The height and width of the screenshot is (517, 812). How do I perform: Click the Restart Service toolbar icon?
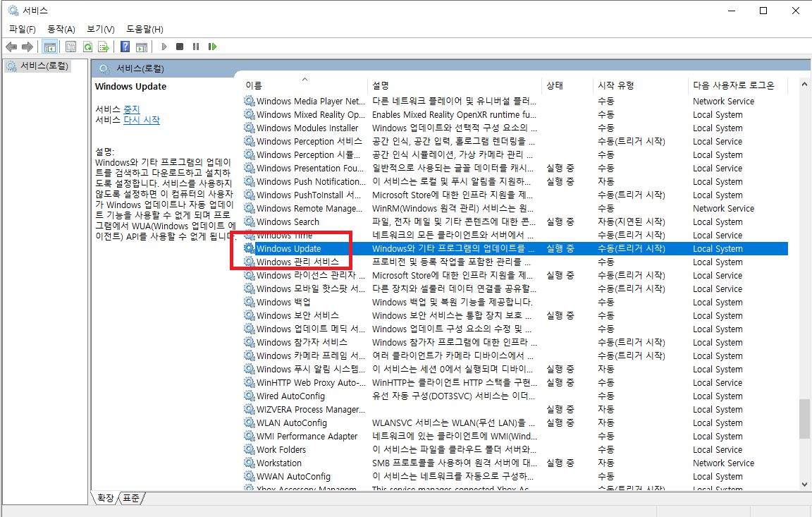(x=212, y=47)
